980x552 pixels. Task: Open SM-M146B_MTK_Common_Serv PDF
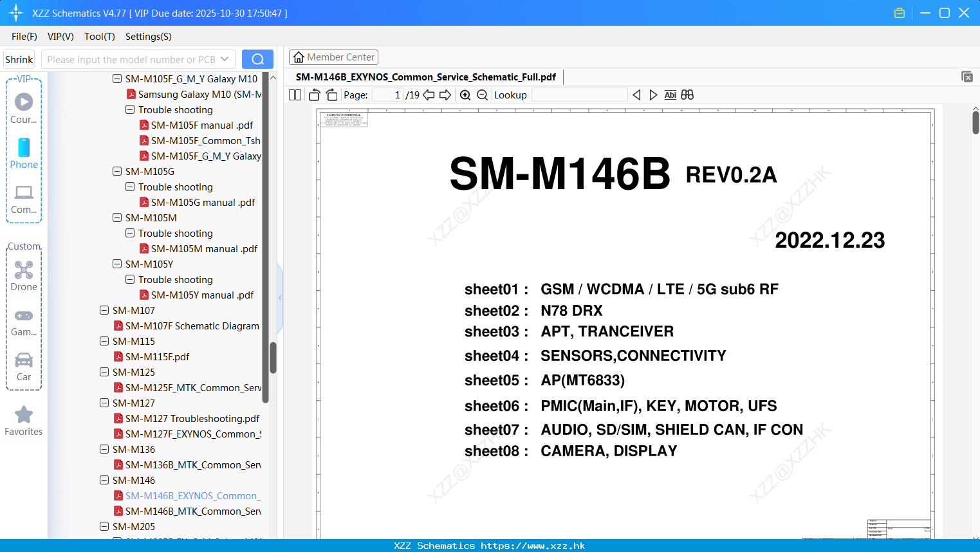193,511
